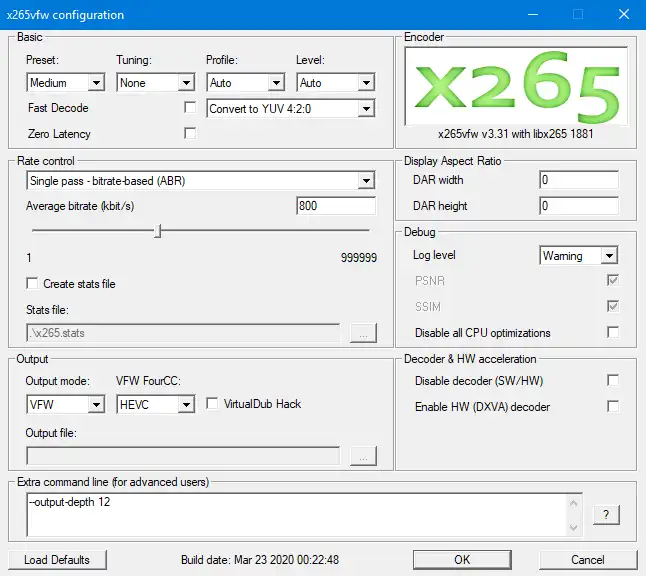Toggle the PSNR checkbox

(x=613, y=281)
